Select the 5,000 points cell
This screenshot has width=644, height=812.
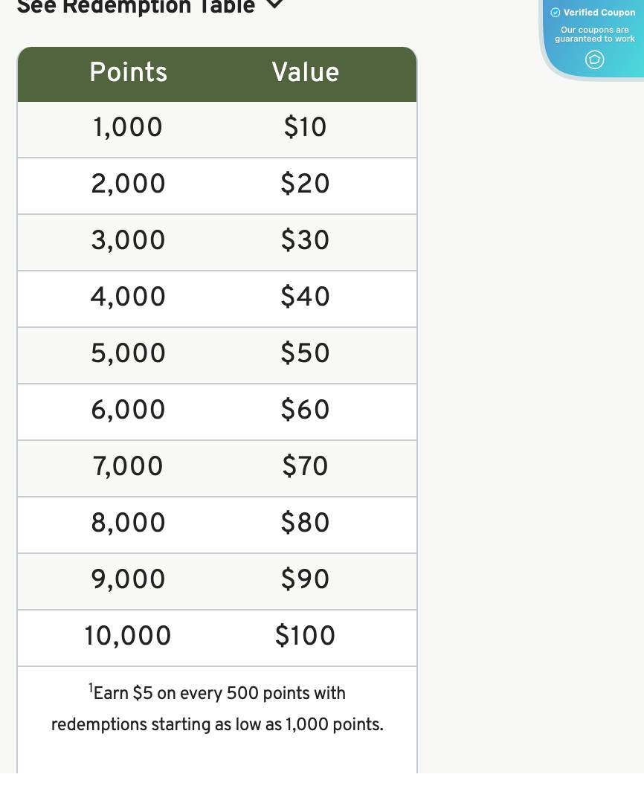(129, 354)
